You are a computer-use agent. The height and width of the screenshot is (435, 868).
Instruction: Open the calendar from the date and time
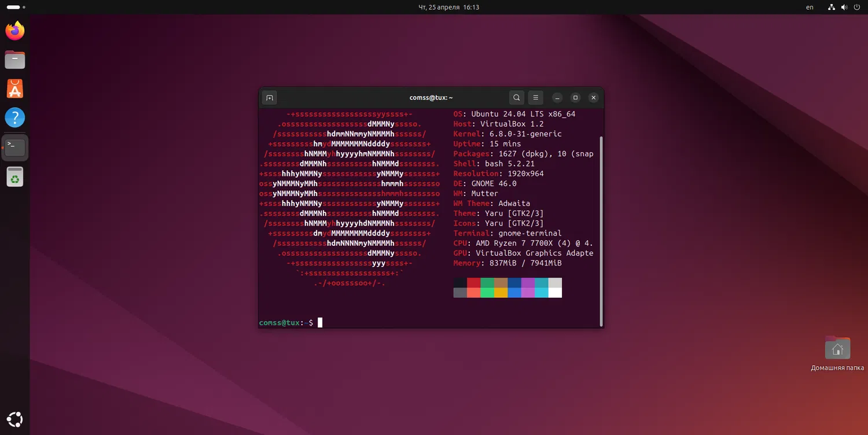(448, 8)
